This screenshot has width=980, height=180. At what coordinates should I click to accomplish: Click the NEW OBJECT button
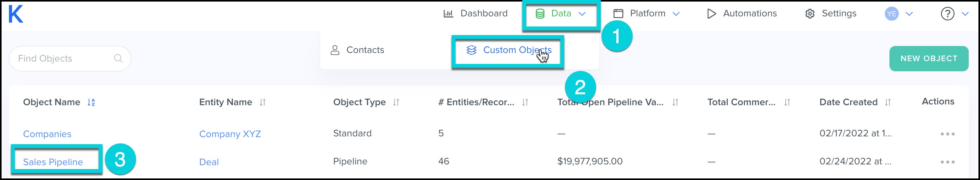[929, 58]
